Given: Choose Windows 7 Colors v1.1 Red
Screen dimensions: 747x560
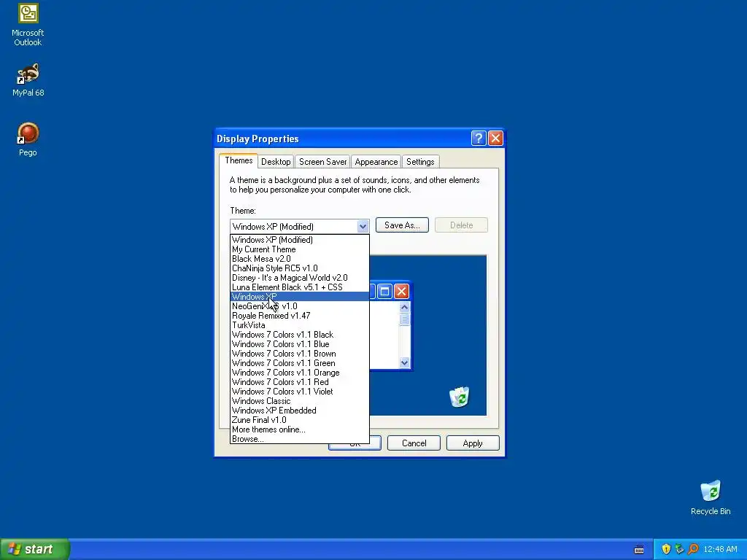Looking at the screenshot, I should click(x=300, y=382).
